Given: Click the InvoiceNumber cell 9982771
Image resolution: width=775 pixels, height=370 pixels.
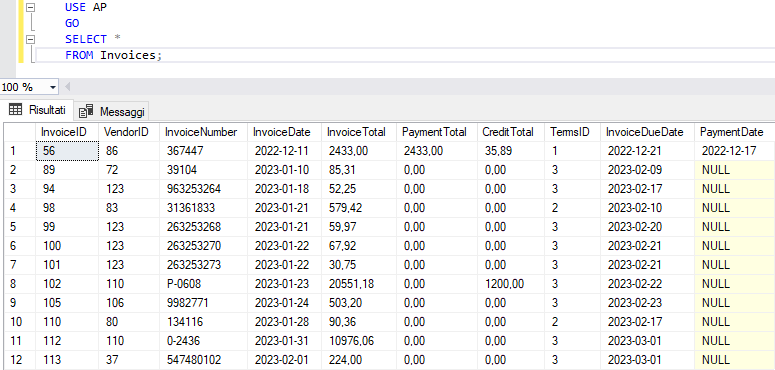Looking at the screenshot, I should point(203,303).
